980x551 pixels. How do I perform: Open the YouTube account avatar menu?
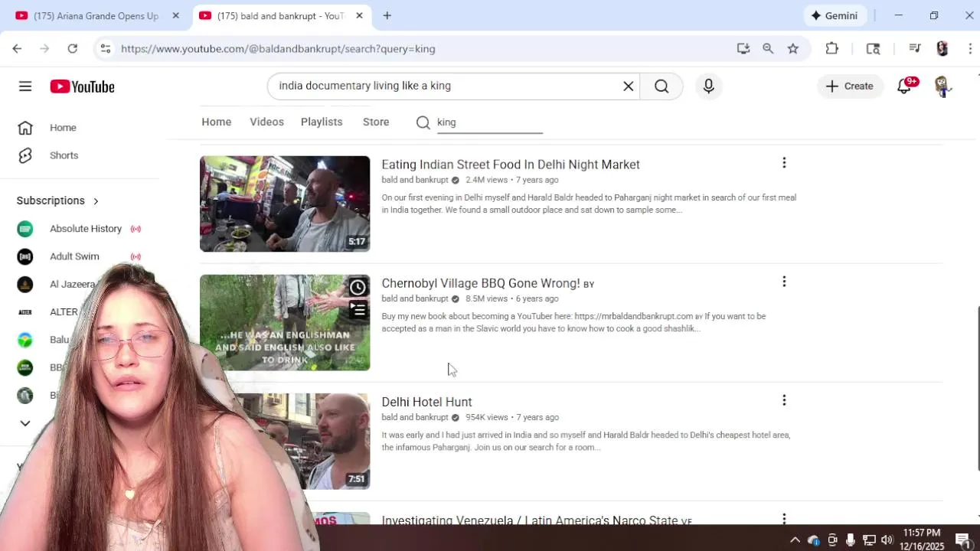[x=942, y=86]
